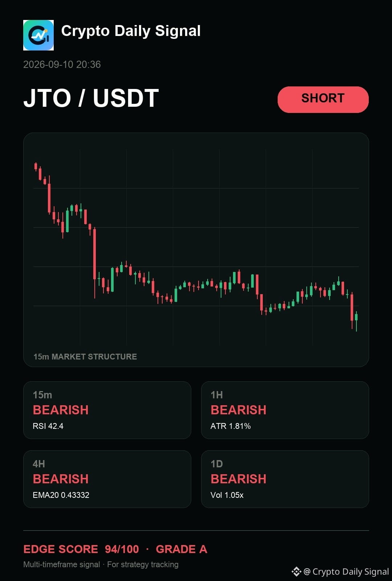Click the EDGE SCORE 94/100 text
The height and width of the screenshot is (581, 392).
81,549
